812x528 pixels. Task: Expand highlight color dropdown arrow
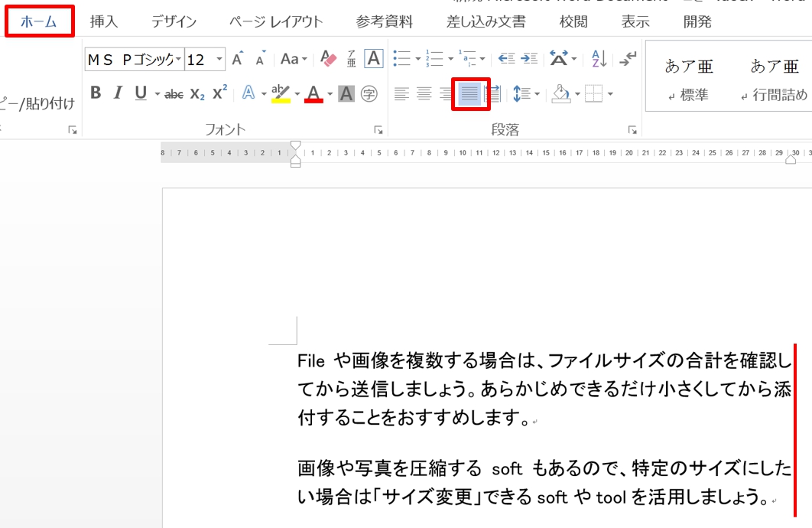point(297,94)
